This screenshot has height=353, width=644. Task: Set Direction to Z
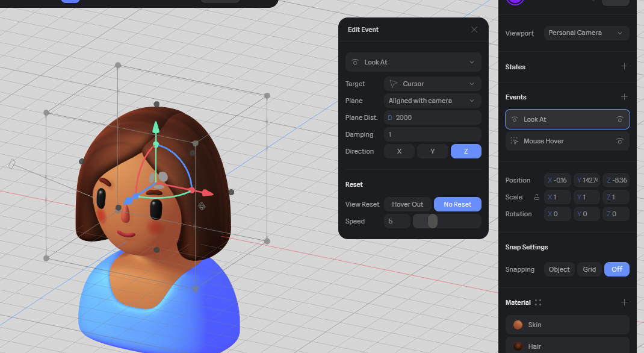(x=466, y=151)
